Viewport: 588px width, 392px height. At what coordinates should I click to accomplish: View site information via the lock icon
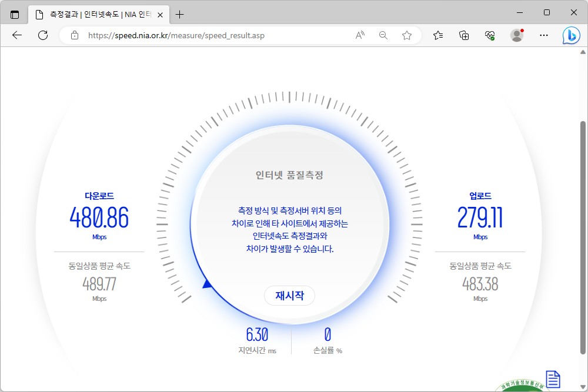pyautogui.click(x=75, y=35)
